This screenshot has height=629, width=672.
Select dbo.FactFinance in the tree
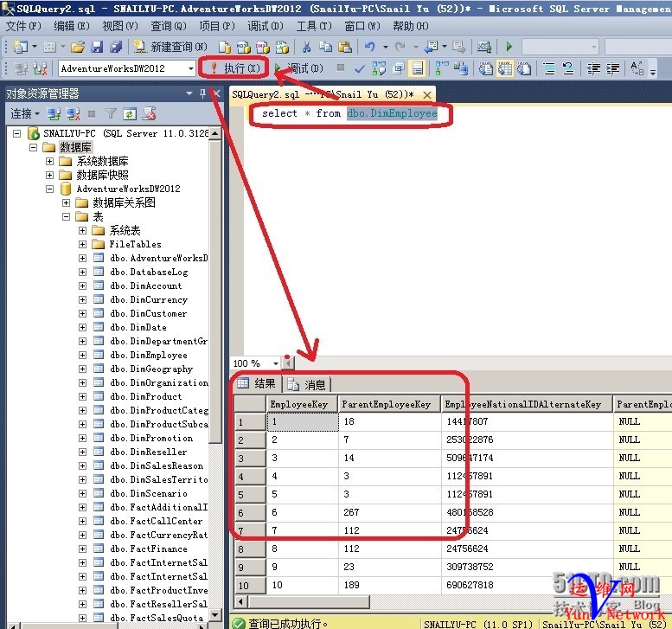(x=148, y=549)
